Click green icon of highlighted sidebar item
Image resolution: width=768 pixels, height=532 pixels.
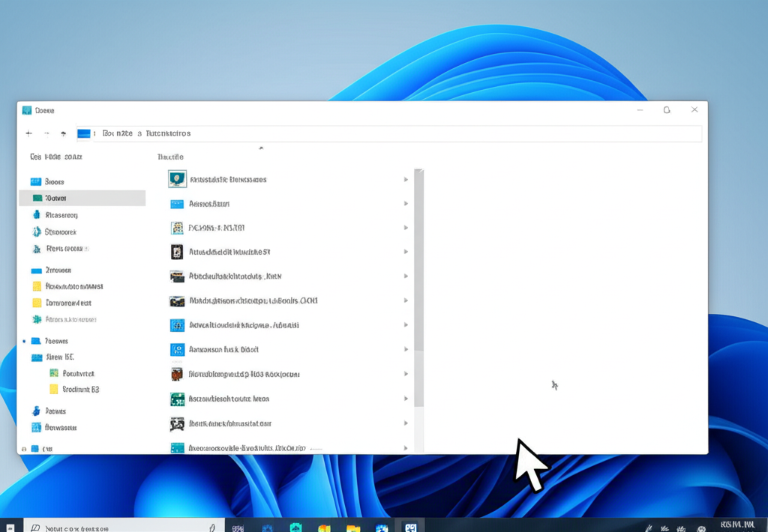(x=37, y=198)
